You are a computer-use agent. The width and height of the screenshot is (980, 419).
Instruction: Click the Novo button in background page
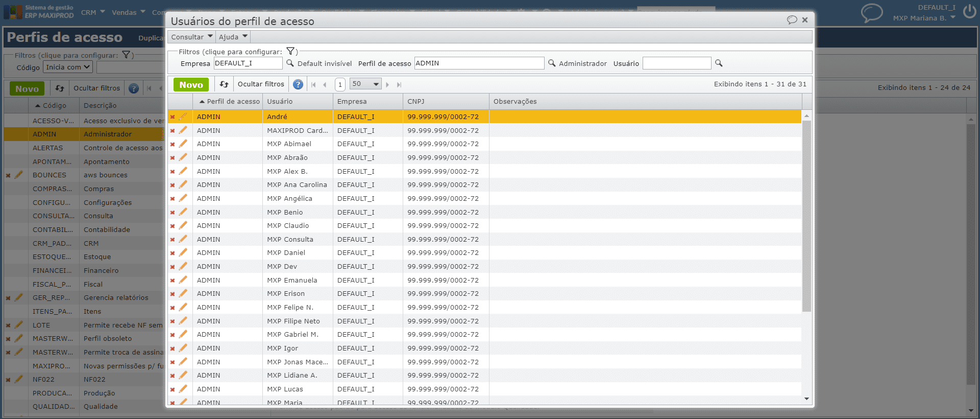tap(27, 88)
